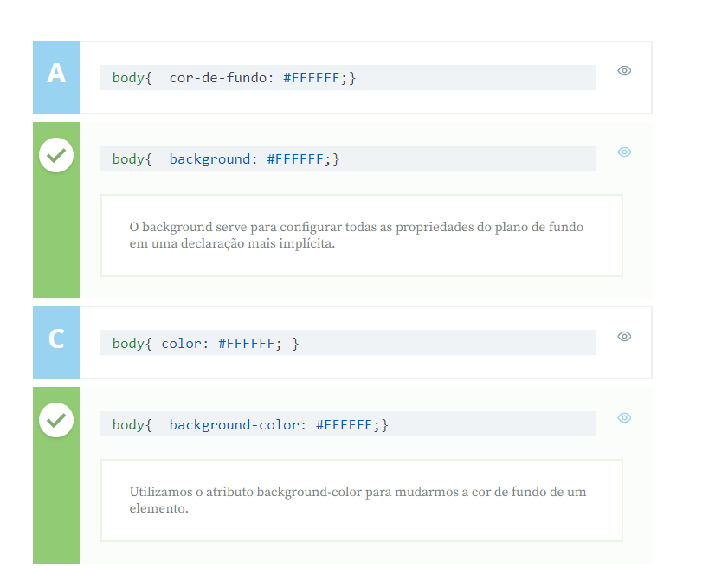Click checkmark circle on background option
728x568 pixels.
click(x=56, y=155)
